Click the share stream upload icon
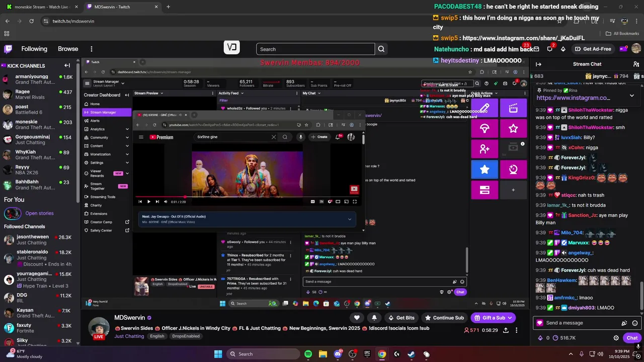 pyautogui.click(x=505, y=330)
